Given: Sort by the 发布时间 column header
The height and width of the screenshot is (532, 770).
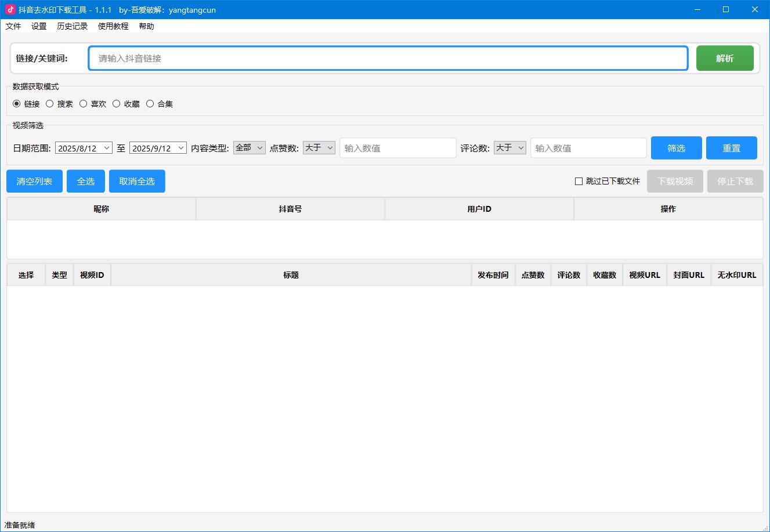Looking at the screenshot, I should click(x=493, y=275).
